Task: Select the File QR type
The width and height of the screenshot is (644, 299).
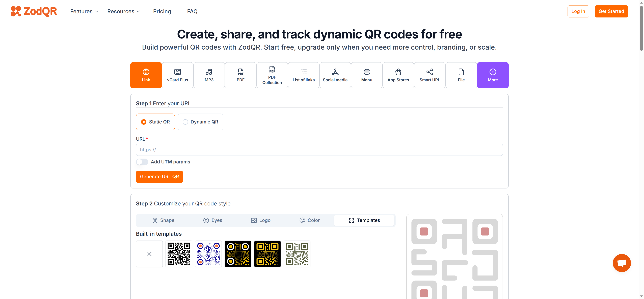Action: pos(461,75)
